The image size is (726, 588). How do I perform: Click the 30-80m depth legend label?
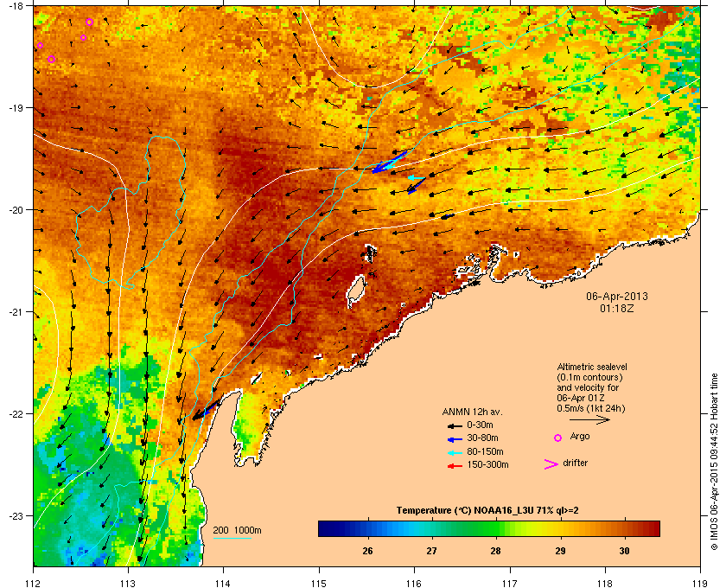483,438
